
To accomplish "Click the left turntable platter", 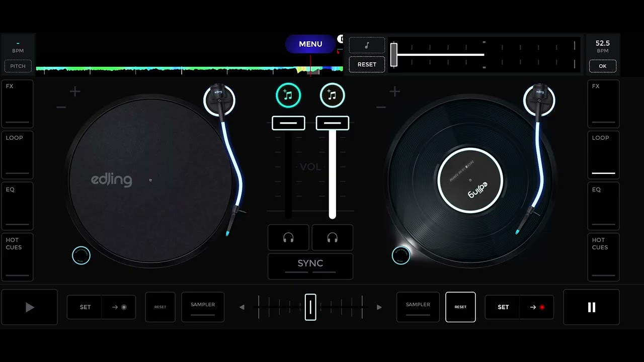I will pos(150,180).
